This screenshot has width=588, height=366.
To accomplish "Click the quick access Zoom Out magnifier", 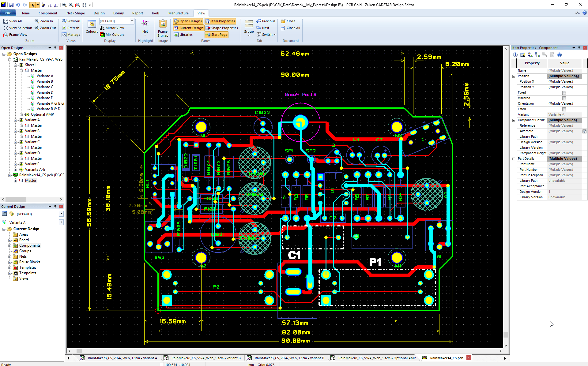I will pos(71,5).
